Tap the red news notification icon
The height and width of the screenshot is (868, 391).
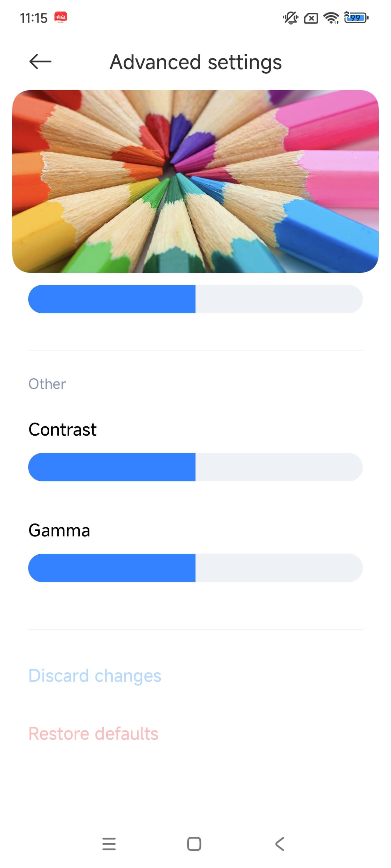pyautogui.click(x=61, y=17)
